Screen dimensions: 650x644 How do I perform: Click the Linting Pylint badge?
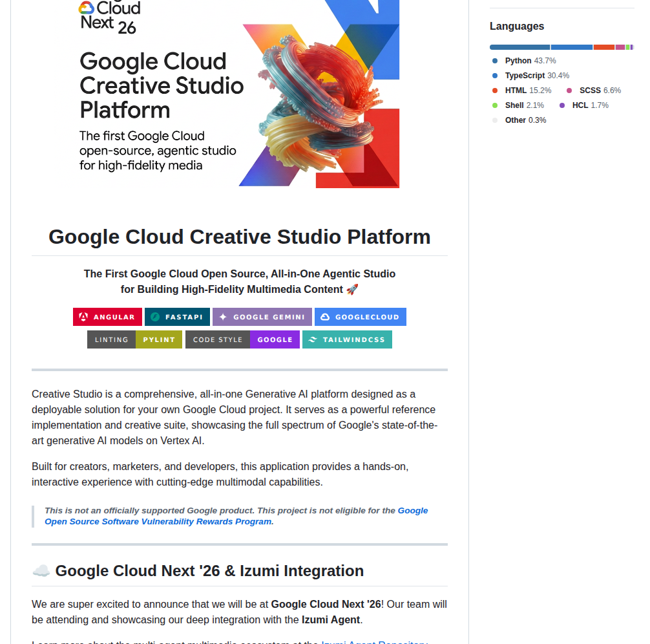click(134, 339)
